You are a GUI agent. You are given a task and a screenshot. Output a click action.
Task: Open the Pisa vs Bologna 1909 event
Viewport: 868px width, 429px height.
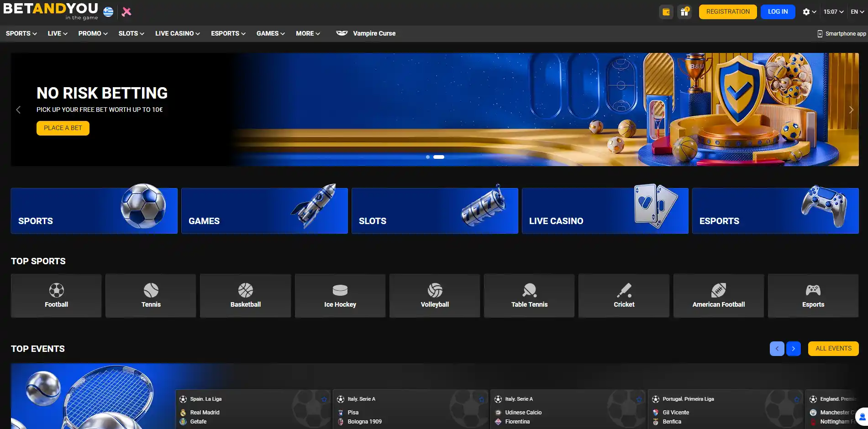(x=411, y=409)
